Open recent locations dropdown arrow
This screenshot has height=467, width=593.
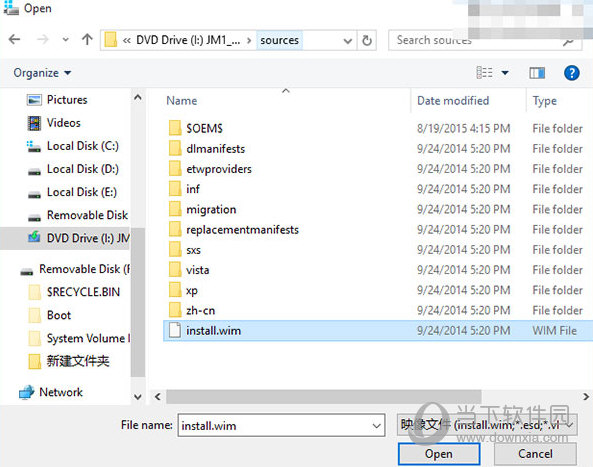pos(66,40)
